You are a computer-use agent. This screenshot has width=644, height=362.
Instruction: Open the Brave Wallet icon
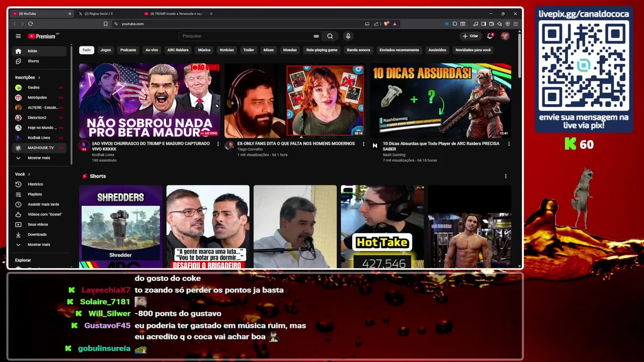tap(492, 24)
